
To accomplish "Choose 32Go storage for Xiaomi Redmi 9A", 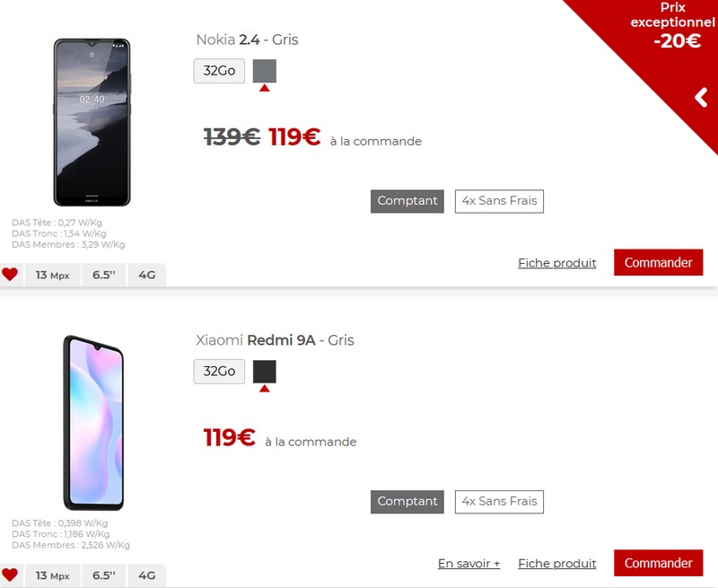I will [x=219, y=372].
